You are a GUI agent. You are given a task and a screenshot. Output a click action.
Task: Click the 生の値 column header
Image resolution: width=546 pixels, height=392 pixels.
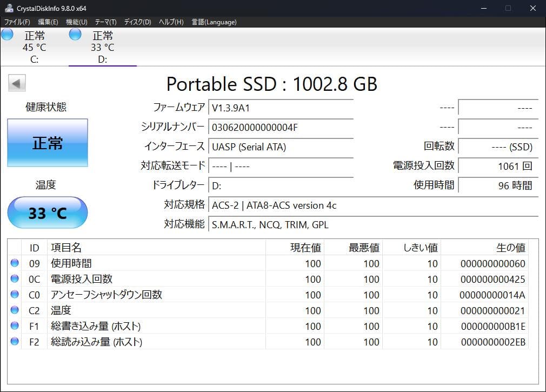(x=485, y=248)
